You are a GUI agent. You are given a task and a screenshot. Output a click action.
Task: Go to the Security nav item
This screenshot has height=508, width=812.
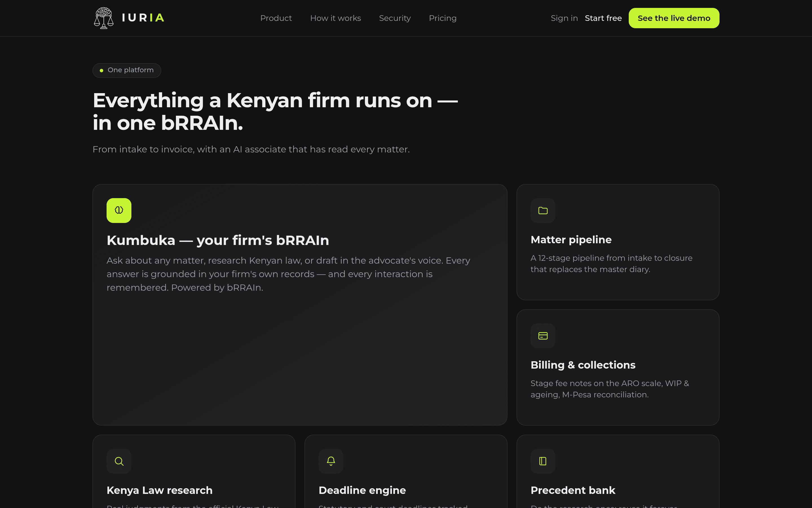(395, 18)
